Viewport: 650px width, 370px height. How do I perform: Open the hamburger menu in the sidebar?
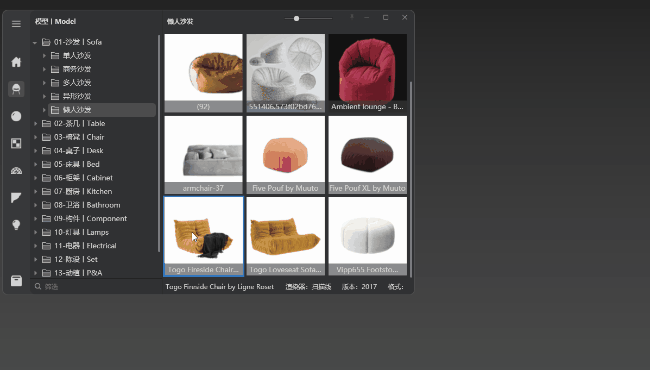[x=16, y=24]
